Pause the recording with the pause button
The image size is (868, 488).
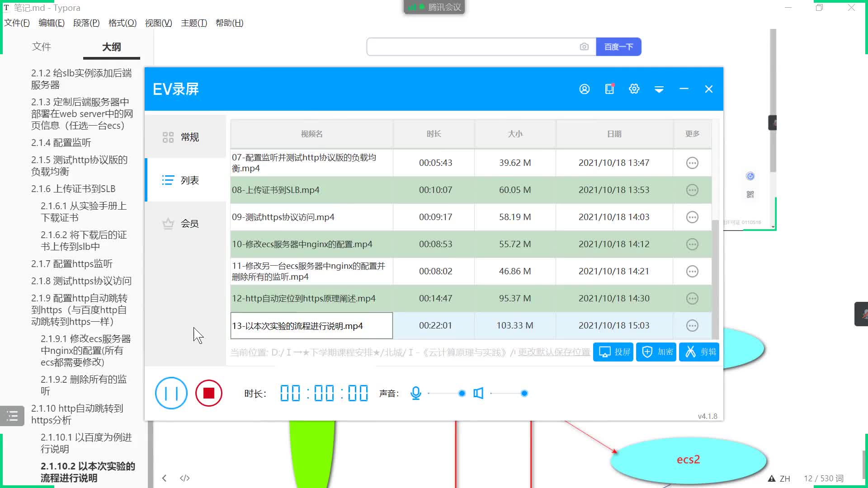point(171,393)
